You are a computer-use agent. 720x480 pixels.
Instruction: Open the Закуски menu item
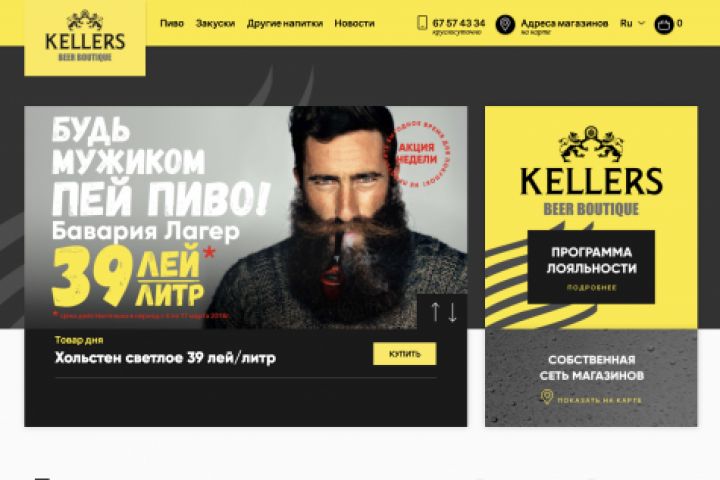(x=215, y=23)
